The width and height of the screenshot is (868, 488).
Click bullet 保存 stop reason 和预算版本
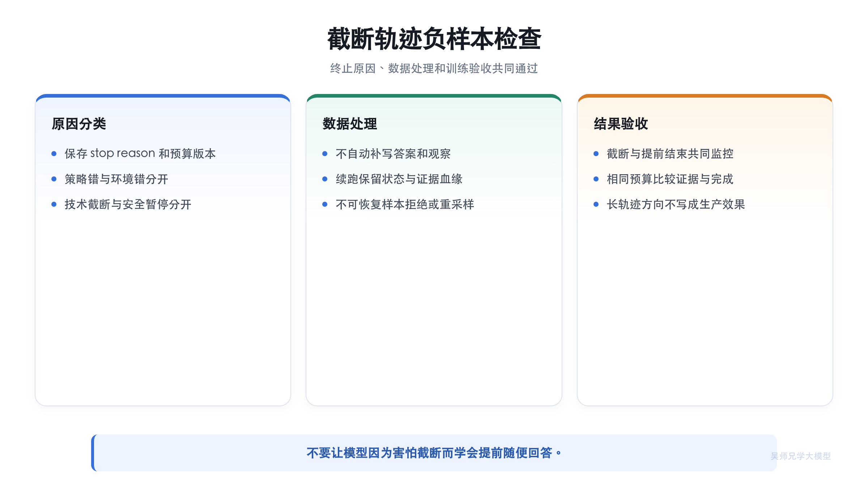[140, 154]
